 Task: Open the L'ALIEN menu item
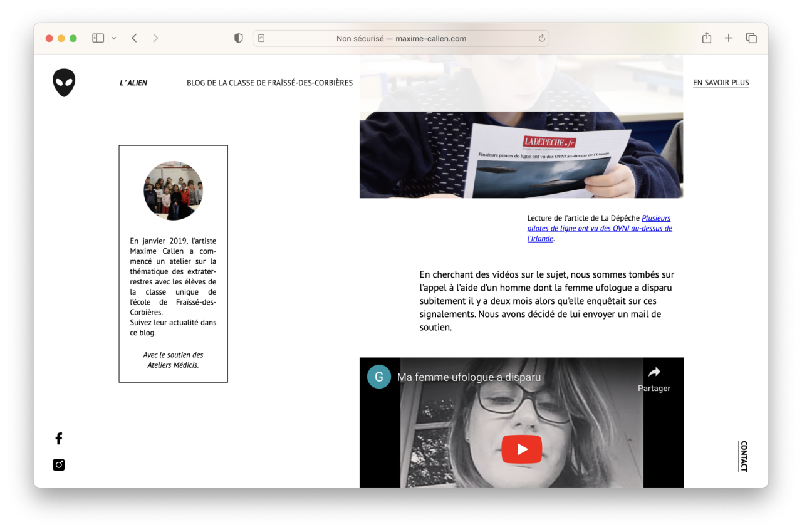pyautogui.click(x=133, y=83)
